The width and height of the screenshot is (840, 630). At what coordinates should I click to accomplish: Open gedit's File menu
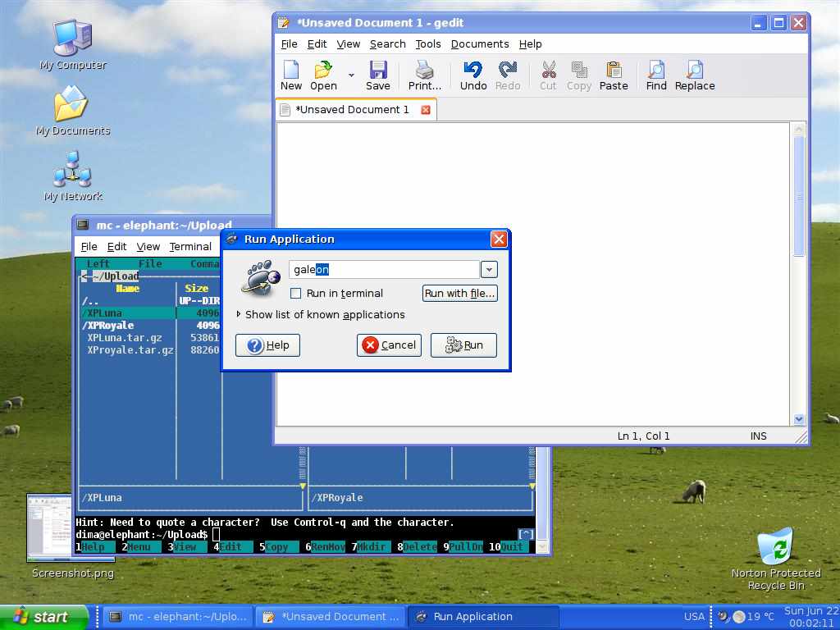point(289,44)
